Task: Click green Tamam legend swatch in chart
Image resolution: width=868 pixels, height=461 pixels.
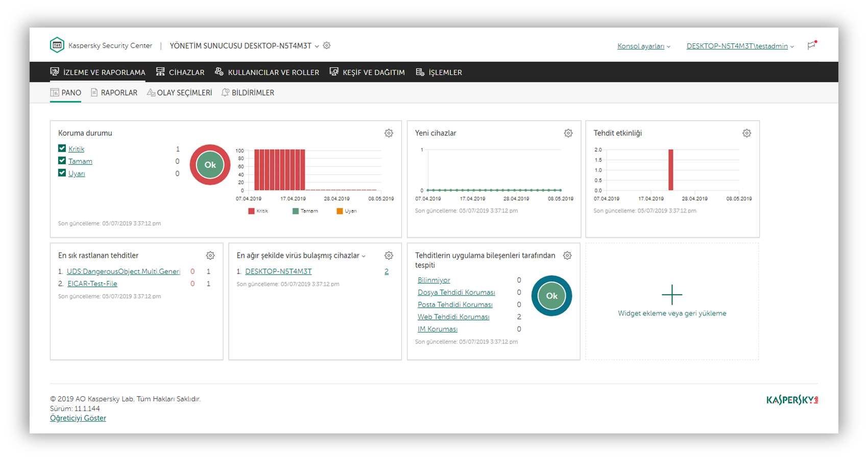Action: click(295, 211)
